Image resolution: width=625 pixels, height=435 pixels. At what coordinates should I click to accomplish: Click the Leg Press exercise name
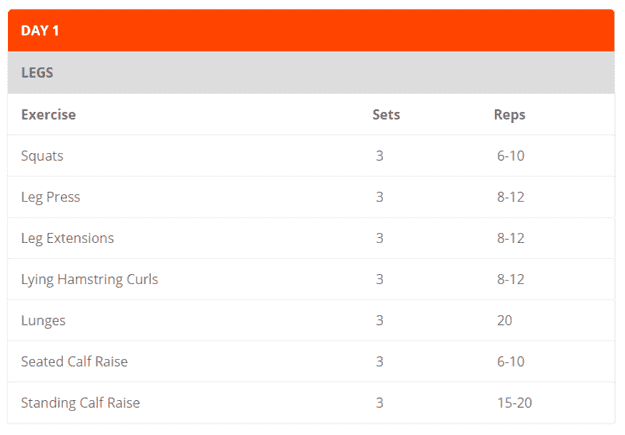pyautogui.click(x=50, y=197)
